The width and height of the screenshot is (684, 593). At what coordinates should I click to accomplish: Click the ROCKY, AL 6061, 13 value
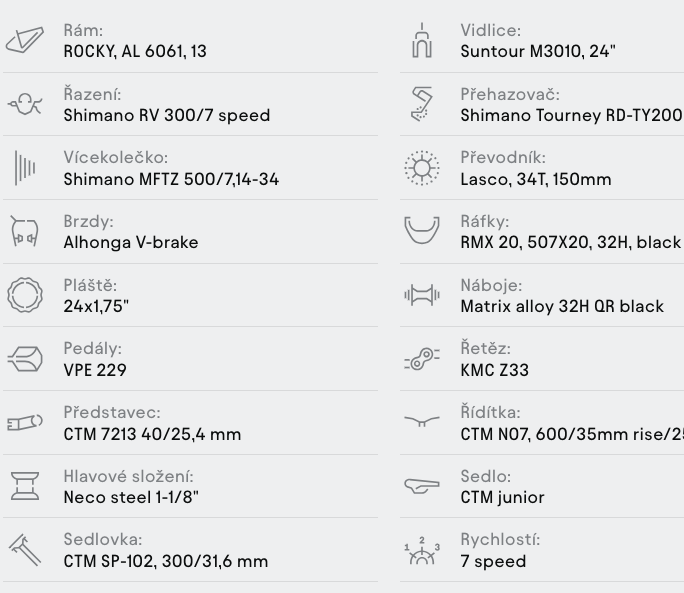[x=135, y=51]
